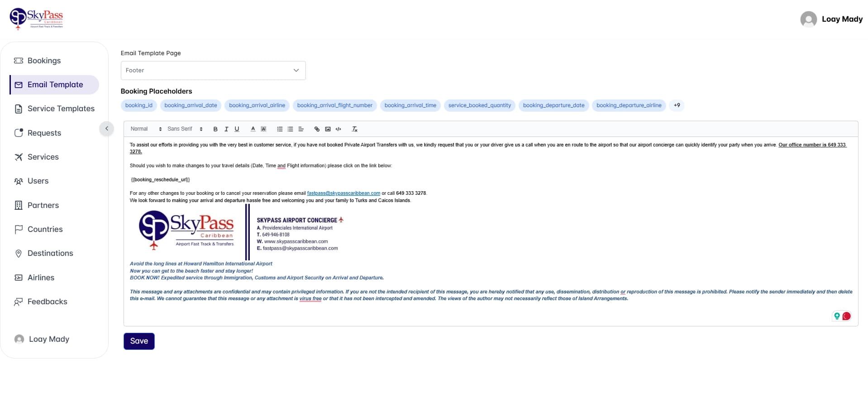Viewport: 868px width, 396px height.
Task: Click the Bookings ticket icon
Action: pyautogui.click(x=19, y=61)
